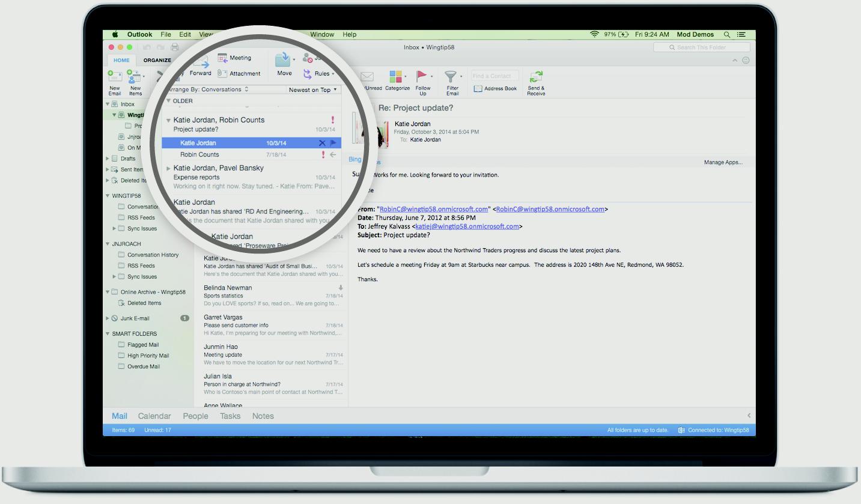The width and height of the screenshot is (861, 504).
Task: Switch to the ORGANIZE ribbon tab
Action: (x=157, y=60)
